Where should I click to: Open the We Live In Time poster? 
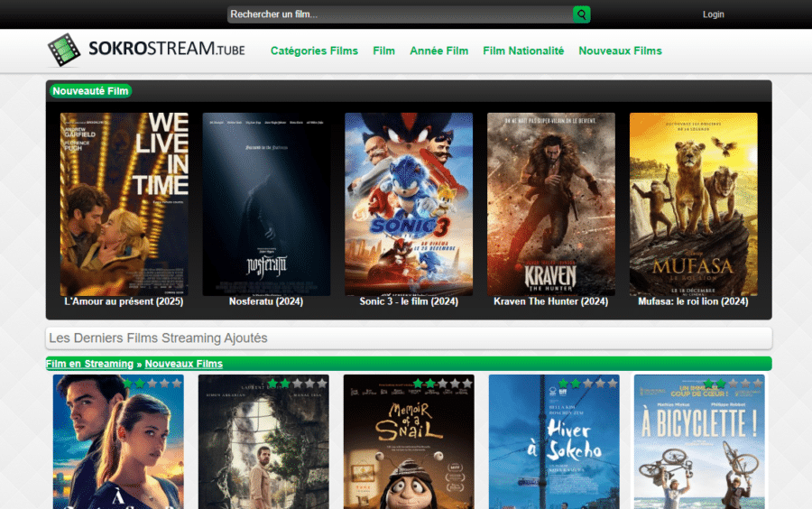[x=125, y=205]
